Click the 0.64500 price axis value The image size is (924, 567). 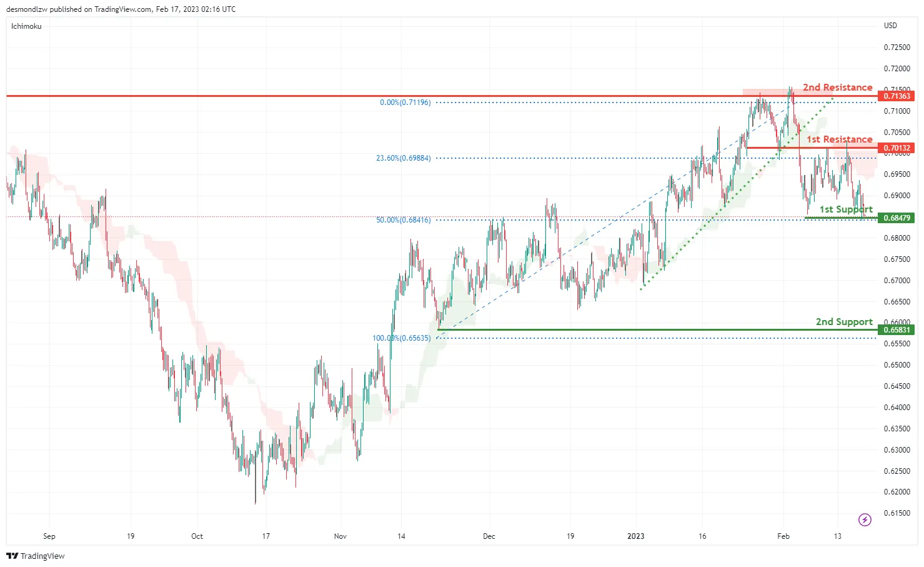[897, 386]
